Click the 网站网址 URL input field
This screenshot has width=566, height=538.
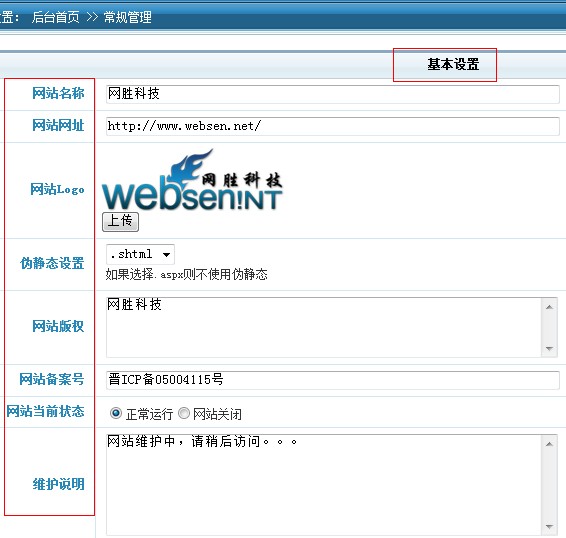(x=332, y=126)
